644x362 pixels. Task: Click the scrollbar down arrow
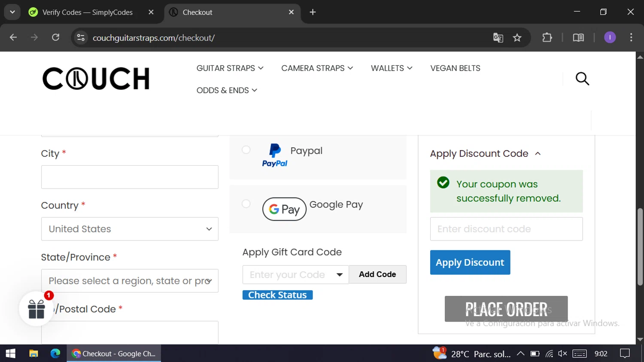coord(640,340)
